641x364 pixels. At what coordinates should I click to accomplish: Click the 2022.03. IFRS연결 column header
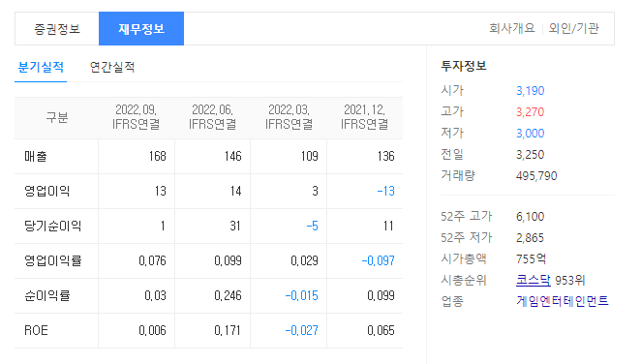(289, 117)
